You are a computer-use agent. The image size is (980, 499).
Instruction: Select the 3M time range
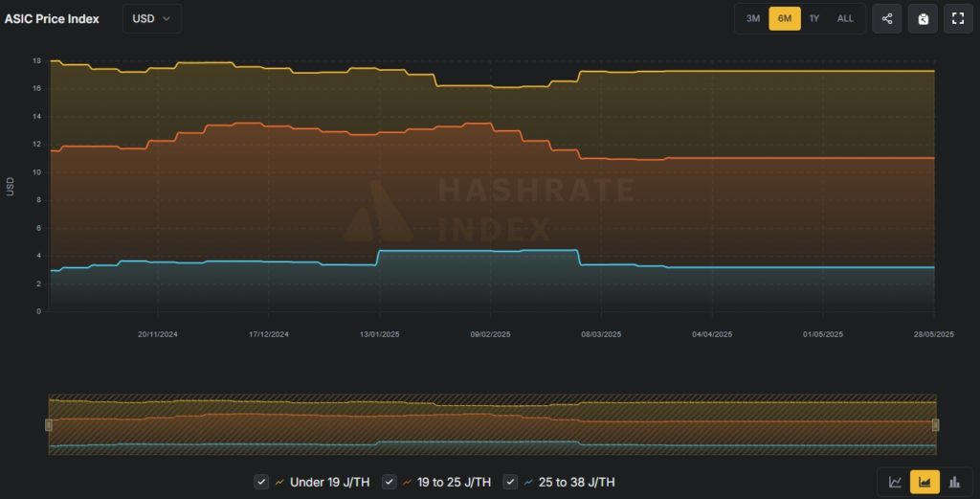(753, 18)
